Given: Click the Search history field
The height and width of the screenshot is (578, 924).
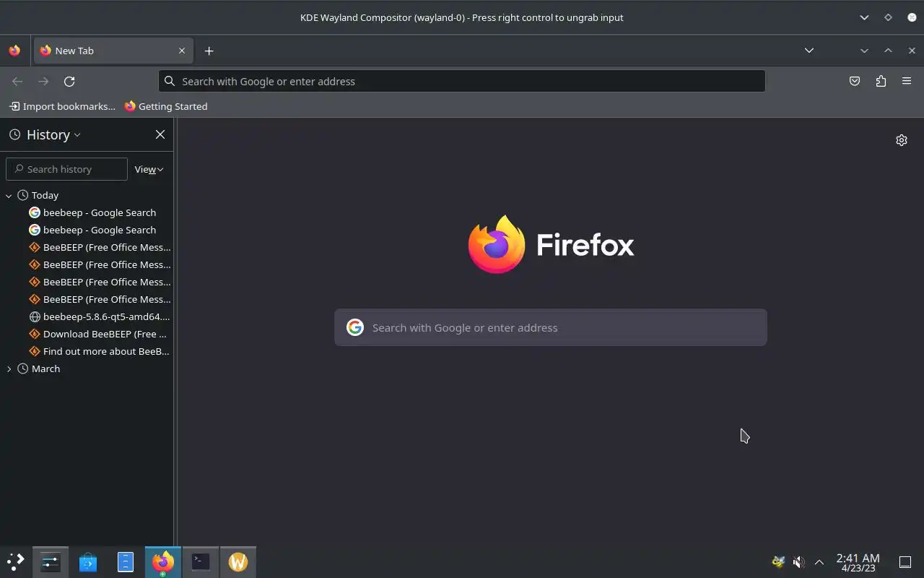Looking at the screenshot, I should [x=66, y=169].
